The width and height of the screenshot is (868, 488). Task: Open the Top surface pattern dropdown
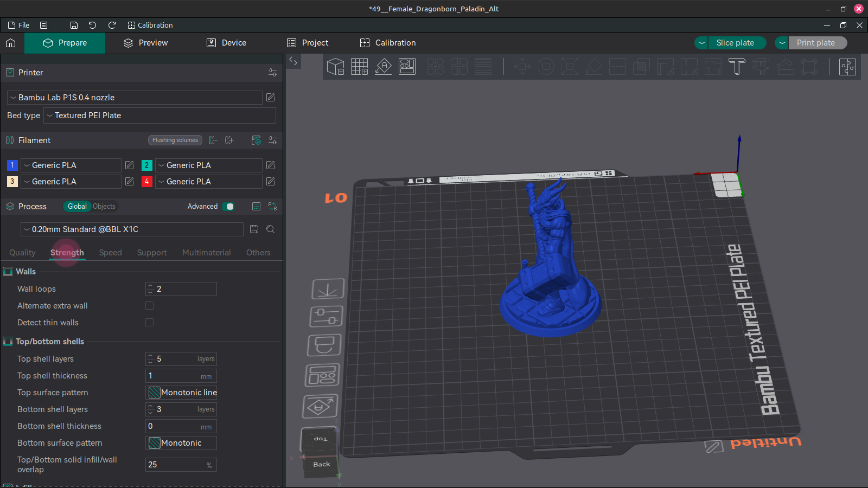pos(181,393)
